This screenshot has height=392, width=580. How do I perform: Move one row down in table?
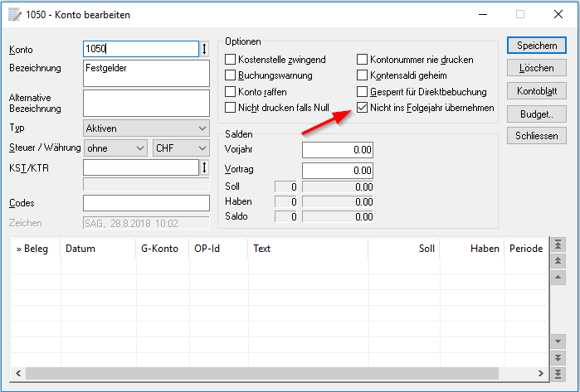[558, 341]
